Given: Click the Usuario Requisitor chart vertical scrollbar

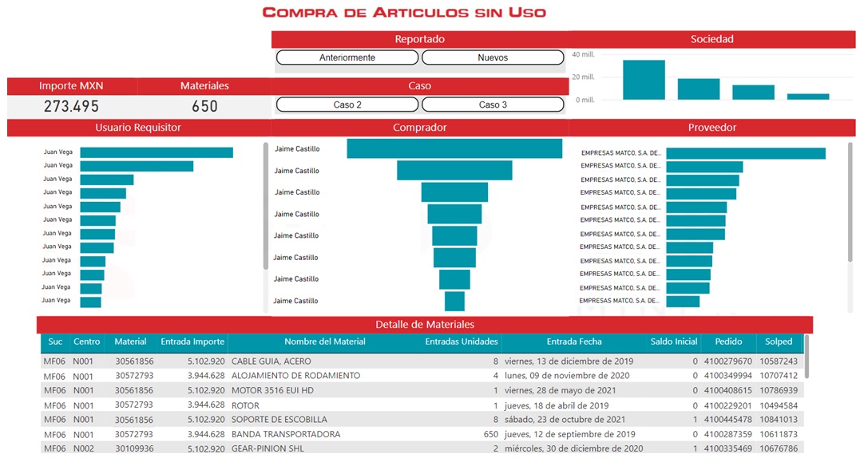Looking at the screenshot, I should pyautogui.click(x=266, y=206).
